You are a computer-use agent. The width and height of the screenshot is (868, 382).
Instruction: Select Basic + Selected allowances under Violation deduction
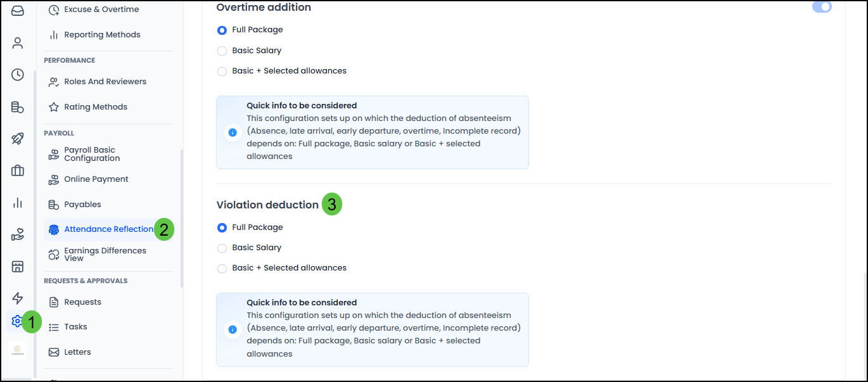(x=222, y=268)
